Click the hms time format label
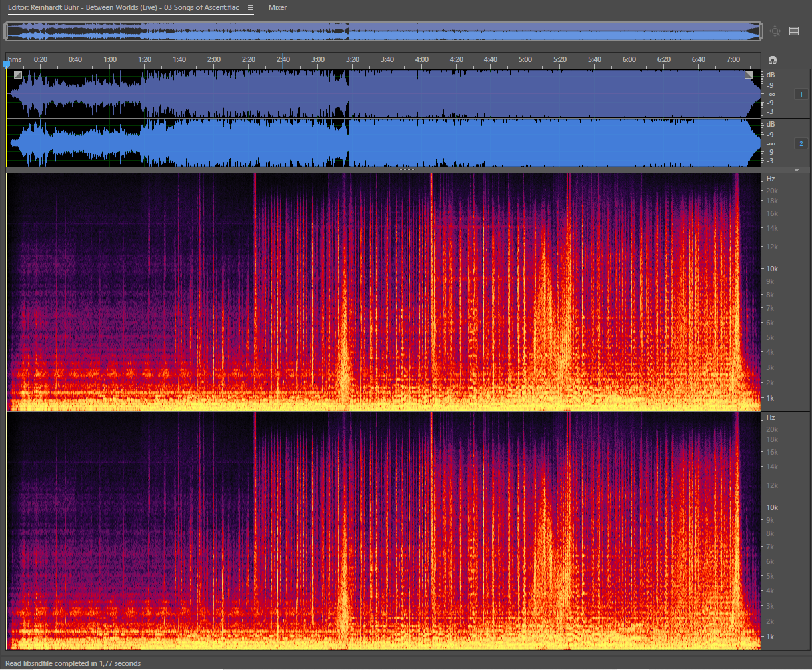The width and height of the screenshot is (812, 670). coord(15,60)
